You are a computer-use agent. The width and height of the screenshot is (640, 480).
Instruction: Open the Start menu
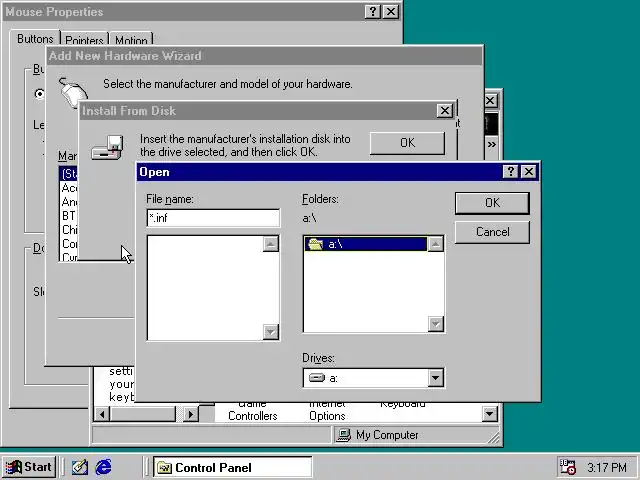(29, 467)
